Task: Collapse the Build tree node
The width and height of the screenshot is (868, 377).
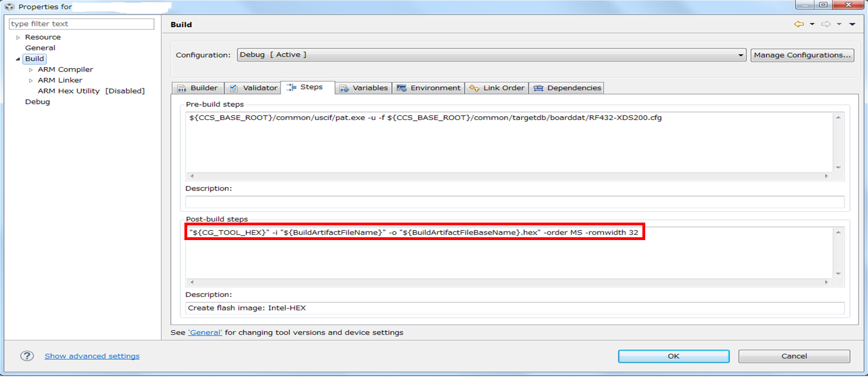Action: (18, 59)
